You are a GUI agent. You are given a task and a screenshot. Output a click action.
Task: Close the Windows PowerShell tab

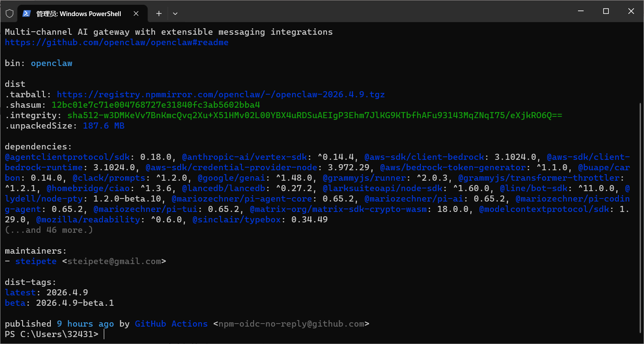(x=136, y=13)
